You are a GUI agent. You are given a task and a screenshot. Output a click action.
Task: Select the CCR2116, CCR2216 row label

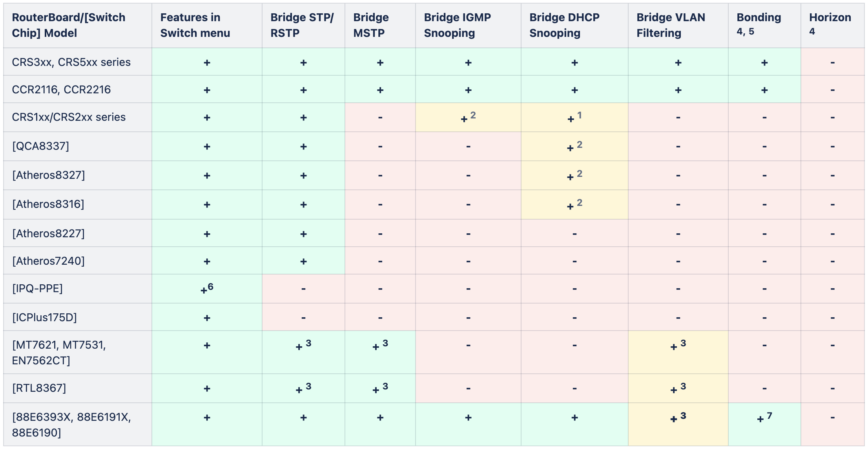click(x=61, y=89)
